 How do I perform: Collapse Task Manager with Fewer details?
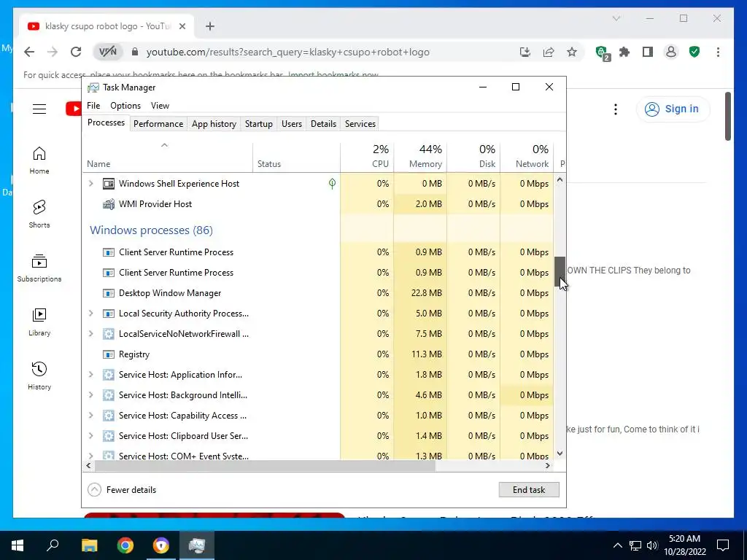click(122, 489)
